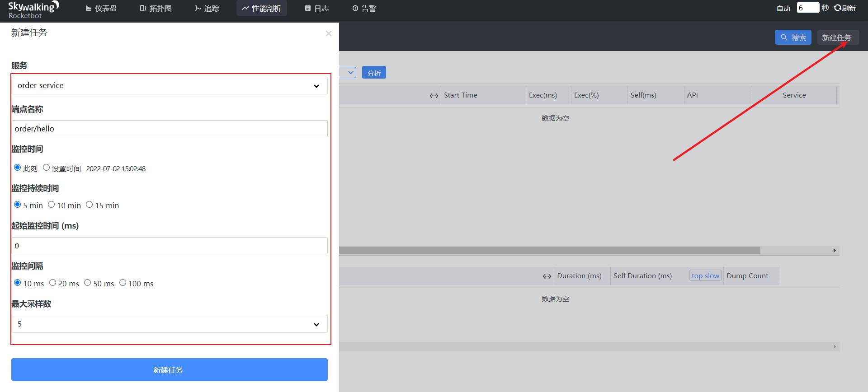
Task: Choose 10 min monitor duration
Action: tap(52, 205)
